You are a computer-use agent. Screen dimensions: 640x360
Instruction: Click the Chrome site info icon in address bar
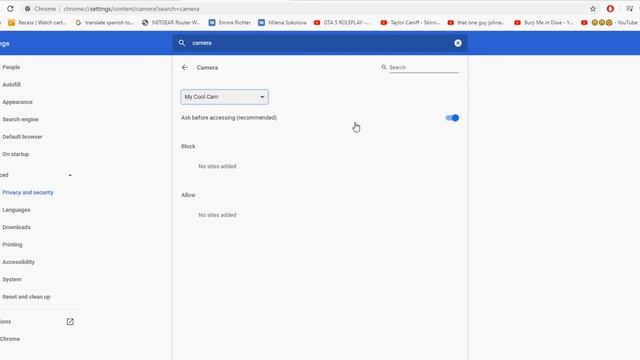pos(27,9)
